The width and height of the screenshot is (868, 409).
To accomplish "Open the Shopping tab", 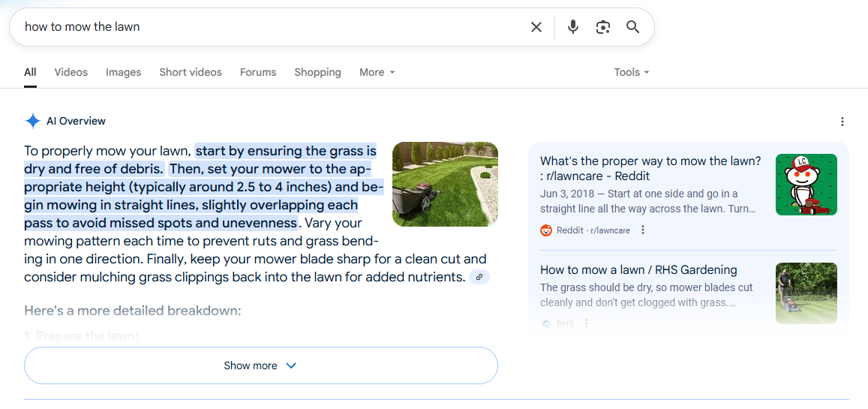I will tap(318, 73).
